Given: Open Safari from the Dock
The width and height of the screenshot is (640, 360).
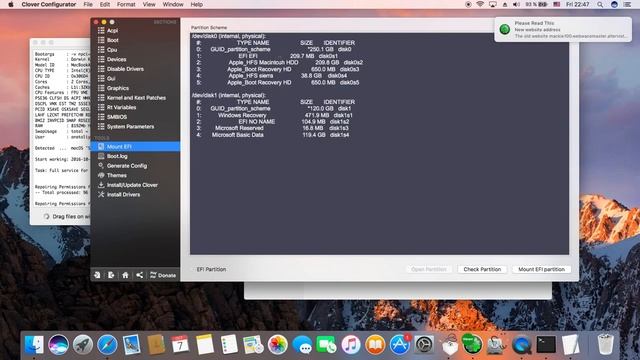Looking at the screenshot, I should (107, 345).
